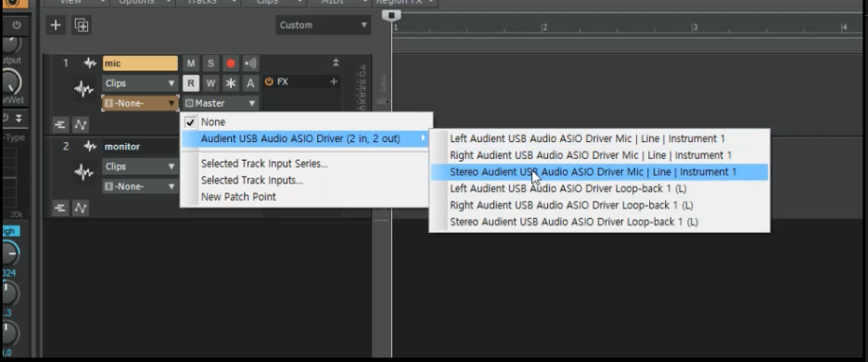Click the Add Track plus button
Screen dimensions: 868x362
click(56, 25)
